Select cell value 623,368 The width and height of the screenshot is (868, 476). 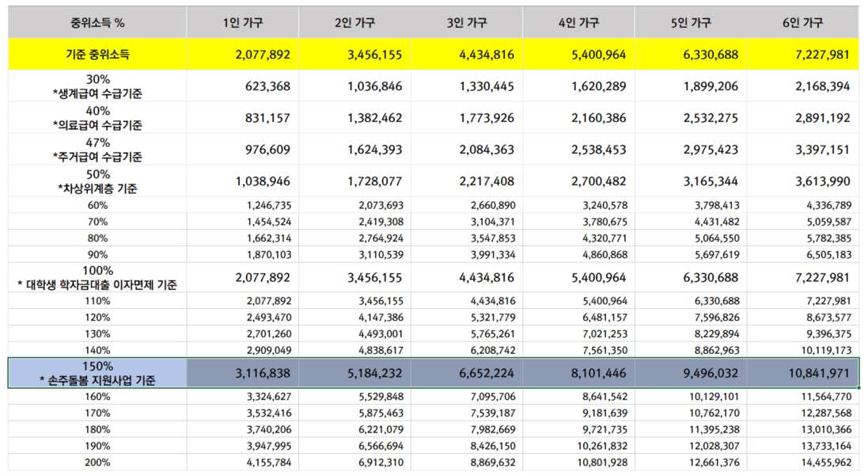pyautogui.click(x=268, y=86)
